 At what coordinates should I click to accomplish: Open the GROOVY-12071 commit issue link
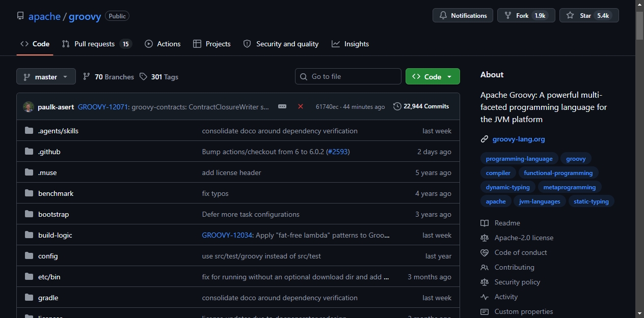(x=103, y=107)
